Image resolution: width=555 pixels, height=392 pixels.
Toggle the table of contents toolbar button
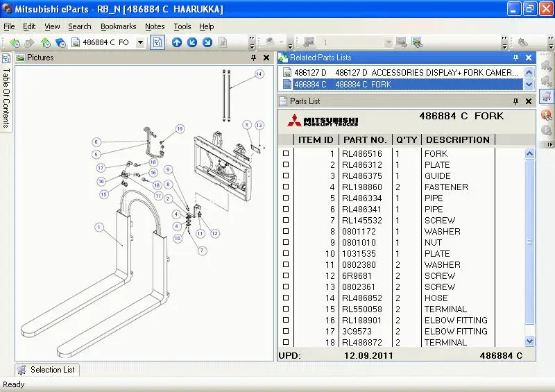point(157,43)
